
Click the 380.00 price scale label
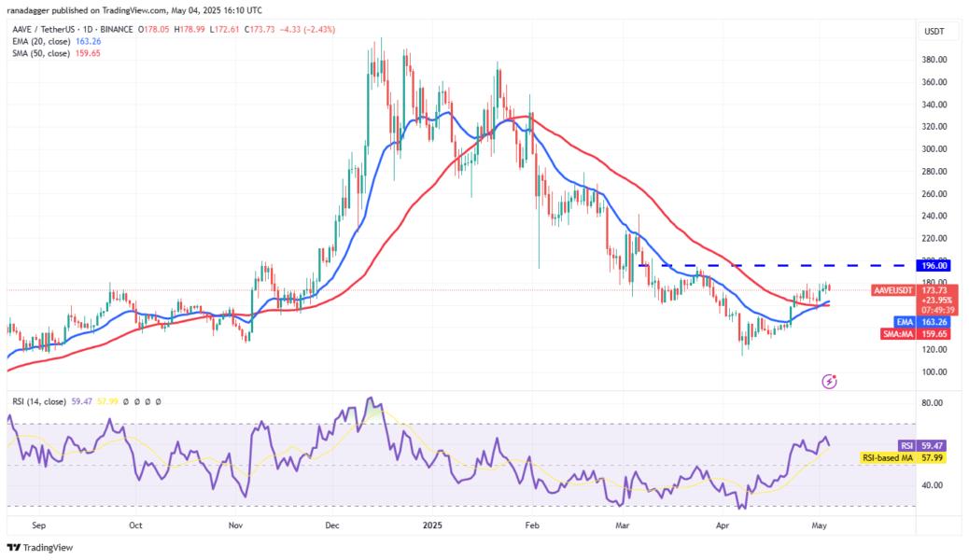point(934,60)
